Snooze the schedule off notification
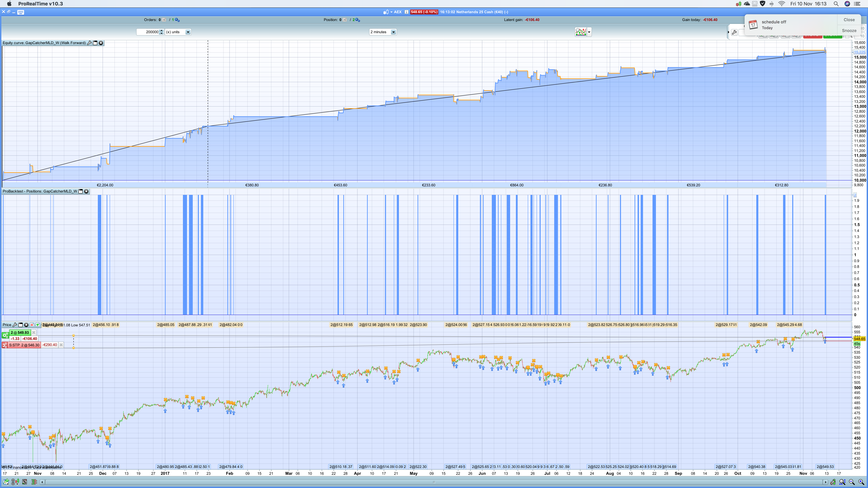The width and height of the screenshot is (868, 488). [x=849, y=30]
